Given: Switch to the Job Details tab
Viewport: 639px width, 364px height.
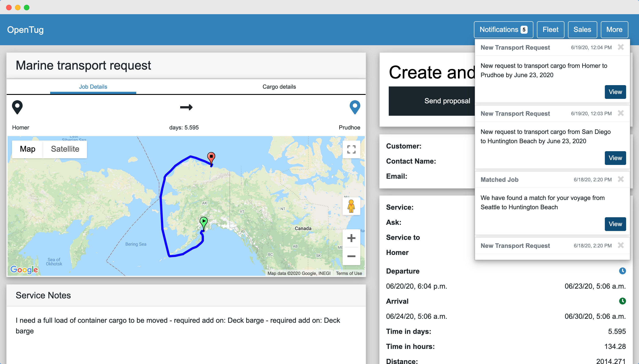Looking at the screenshot, I should [93, 87].
